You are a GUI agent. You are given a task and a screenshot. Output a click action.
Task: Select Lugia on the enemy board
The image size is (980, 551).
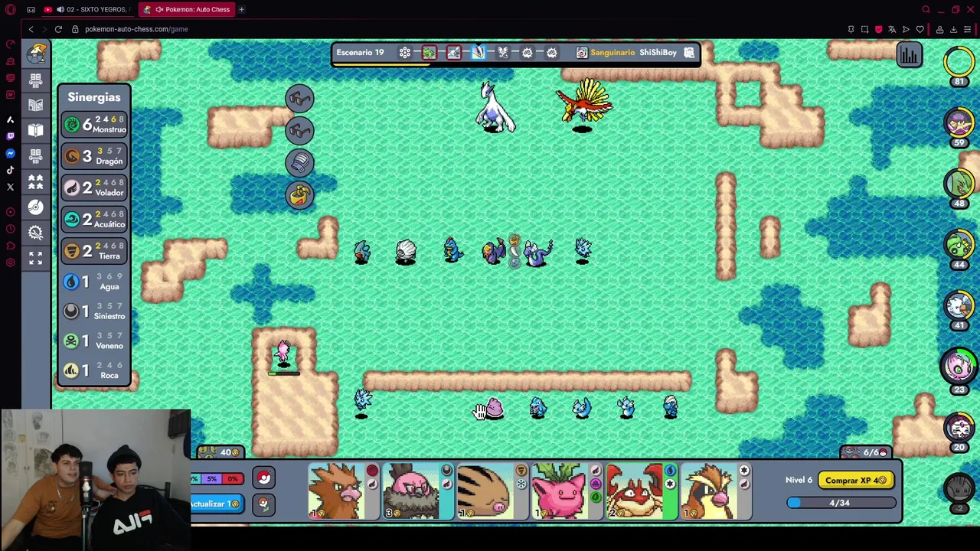(x=494, y=107)
